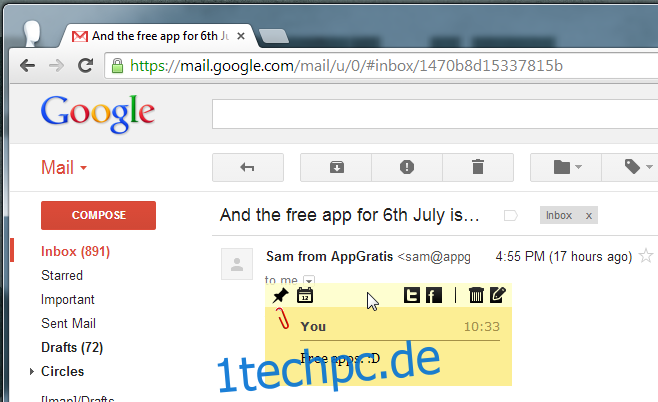The height and width of the screenshot is (402, 658).
Task: Remove the Inbox label from conversation
Action: click(589, 216)
